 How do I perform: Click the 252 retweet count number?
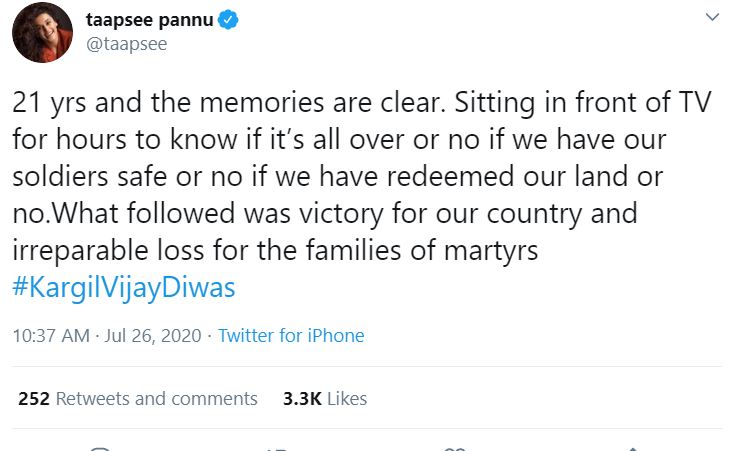(x=34, y=398)
